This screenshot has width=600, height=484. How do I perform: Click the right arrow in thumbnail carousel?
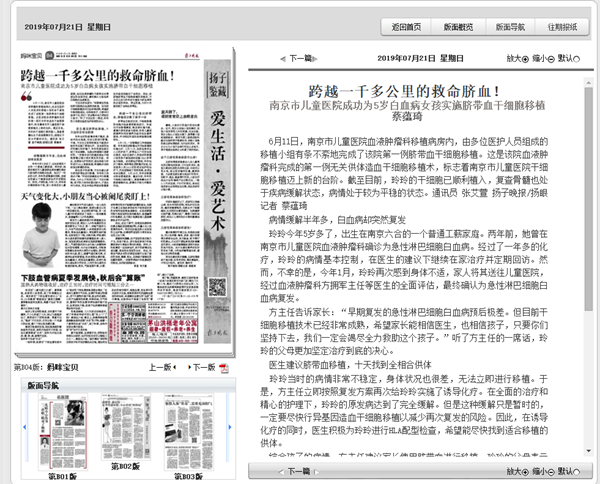(230, 428)
